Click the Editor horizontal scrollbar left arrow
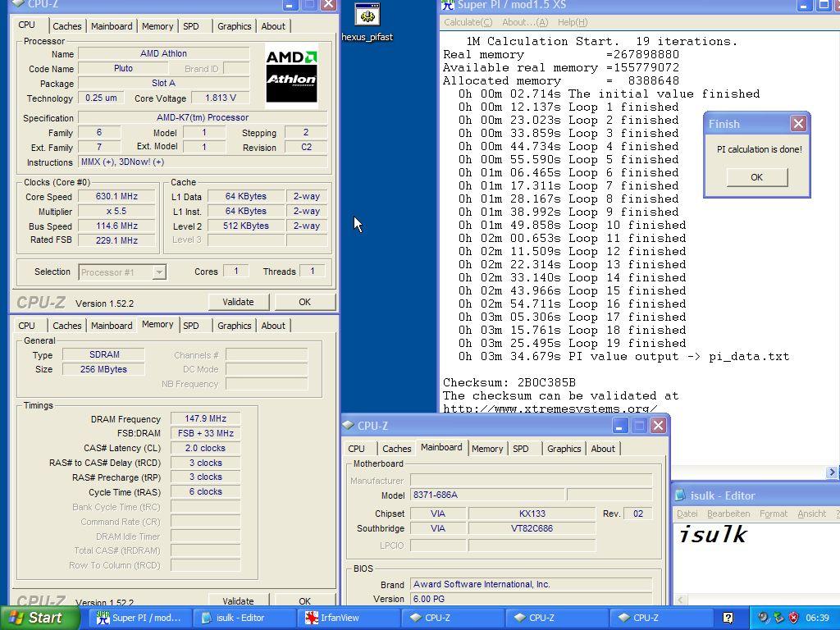Screen dimensions: 840x630 point(680,600)
